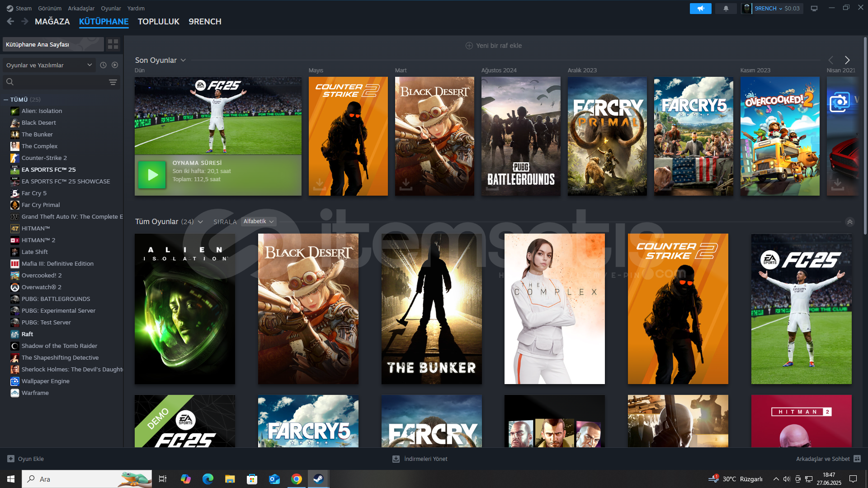Viewport: 868px width, 488px height.
Task: Open the Görünüm menu
Action: coord(50,8)
